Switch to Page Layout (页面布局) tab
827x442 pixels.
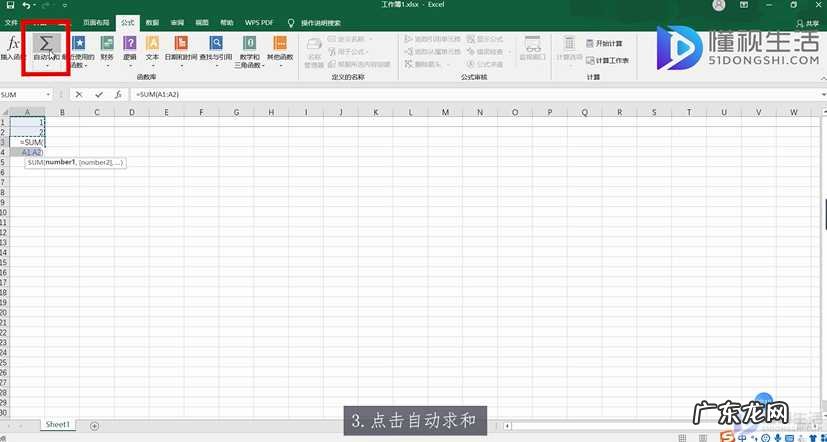[96, 23]
